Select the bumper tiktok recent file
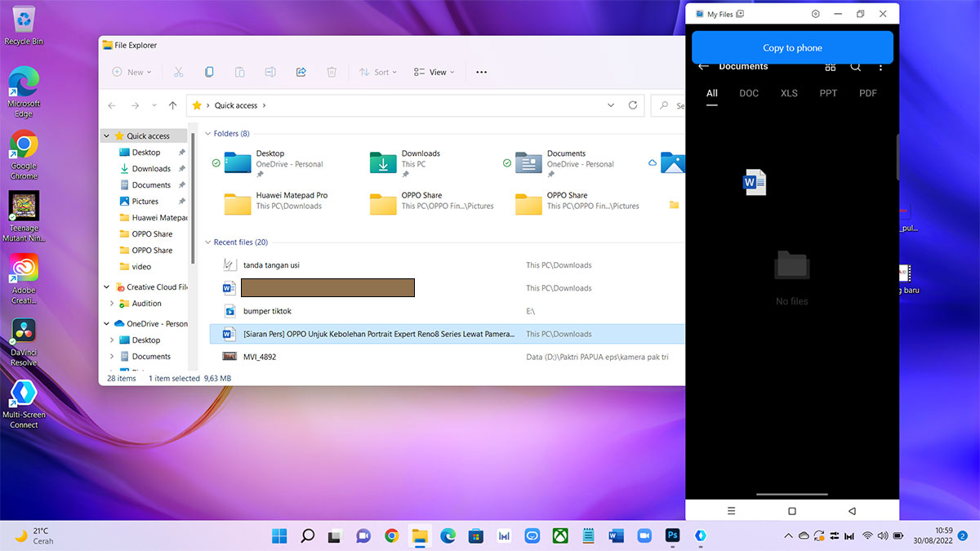Screen dimensions: 980x551 267,311
